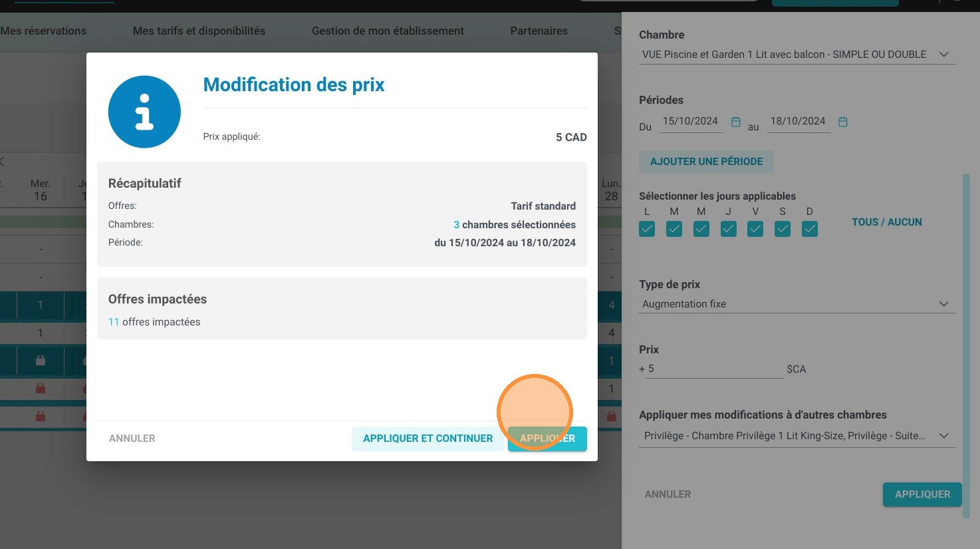The width and height of the screenshot is (980, 549).
Task: Open calendar picker next to 18/10/2024
Action: (843, 122)
